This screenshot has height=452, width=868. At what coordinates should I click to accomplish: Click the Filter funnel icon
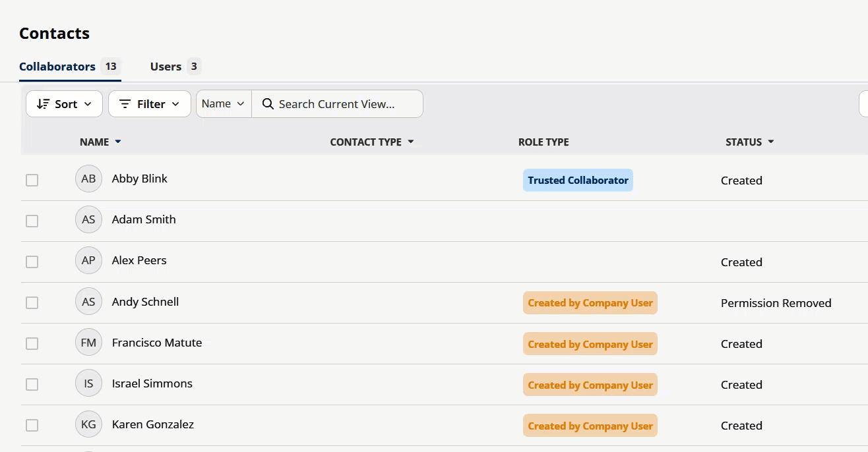pyautogui.click(x=125, y=103)
